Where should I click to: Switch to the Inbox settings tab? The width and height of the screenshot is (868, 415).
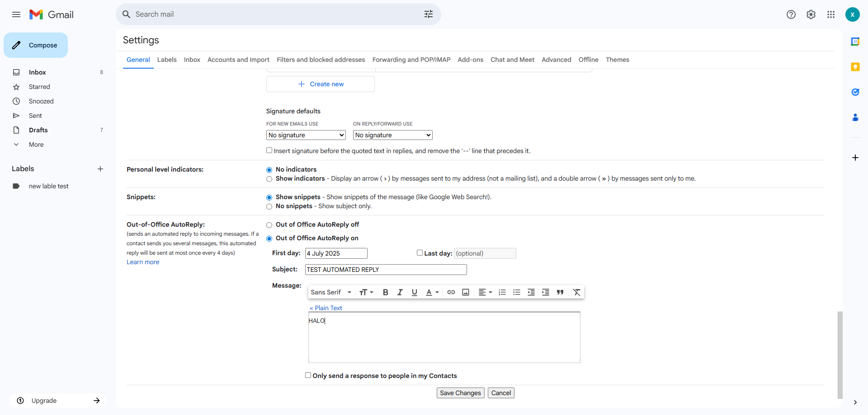192,60
